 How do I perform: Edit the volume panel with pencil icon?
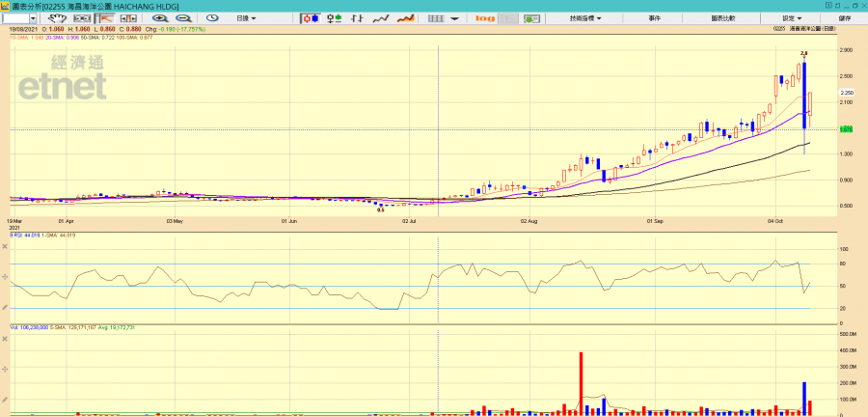pyautogui.click(x=6, y=400)
